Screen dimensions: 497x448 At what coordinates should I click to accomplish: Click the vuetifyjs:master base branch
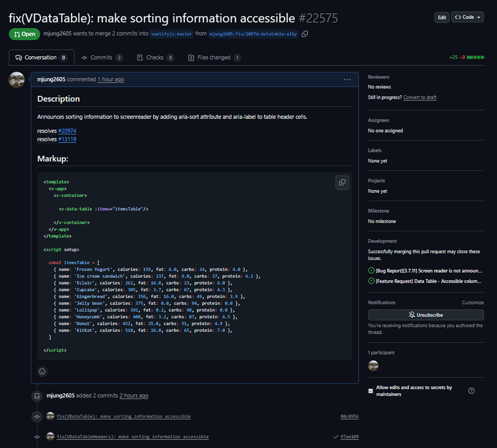coord(172,34)
